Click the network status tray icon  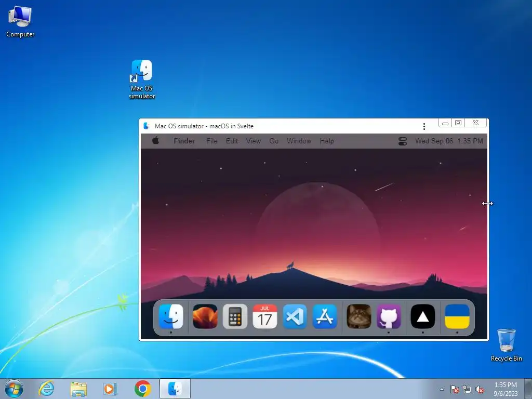(x=467, y=389)
